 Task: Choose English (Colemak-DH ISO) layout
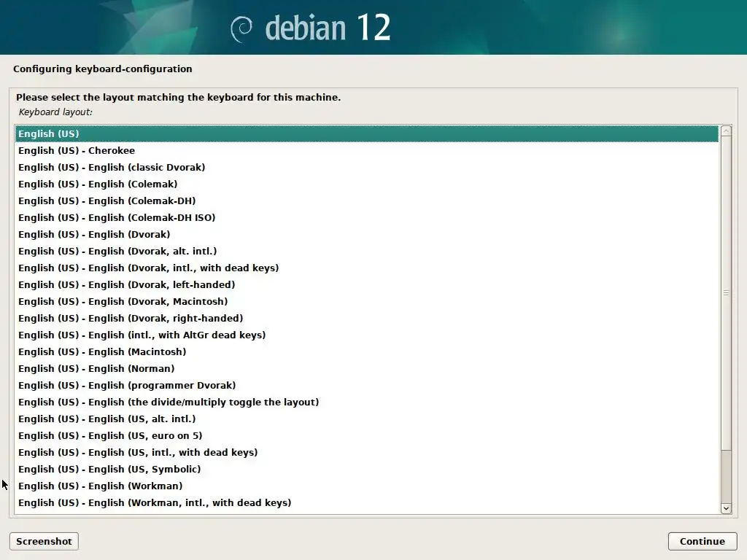366,217
